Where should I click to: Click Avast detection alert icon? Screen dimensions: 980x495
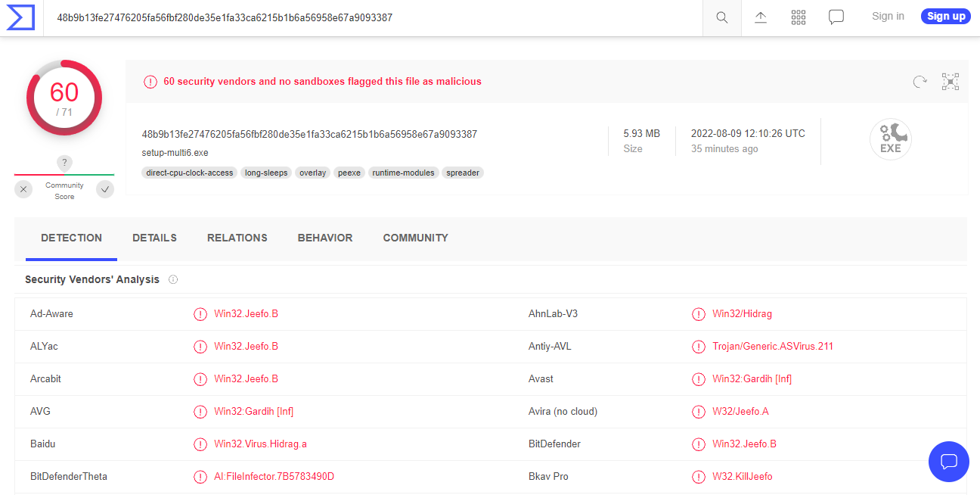[x=699, y=379]
